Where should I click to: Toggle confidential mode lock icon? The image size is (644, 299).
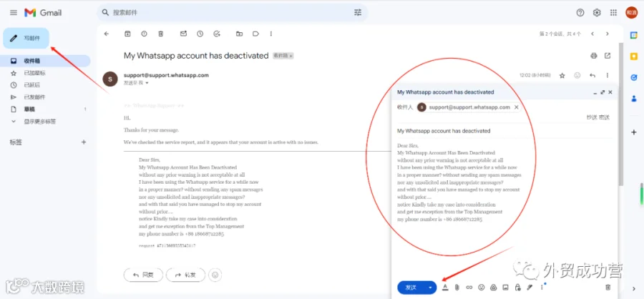[518, 288]
